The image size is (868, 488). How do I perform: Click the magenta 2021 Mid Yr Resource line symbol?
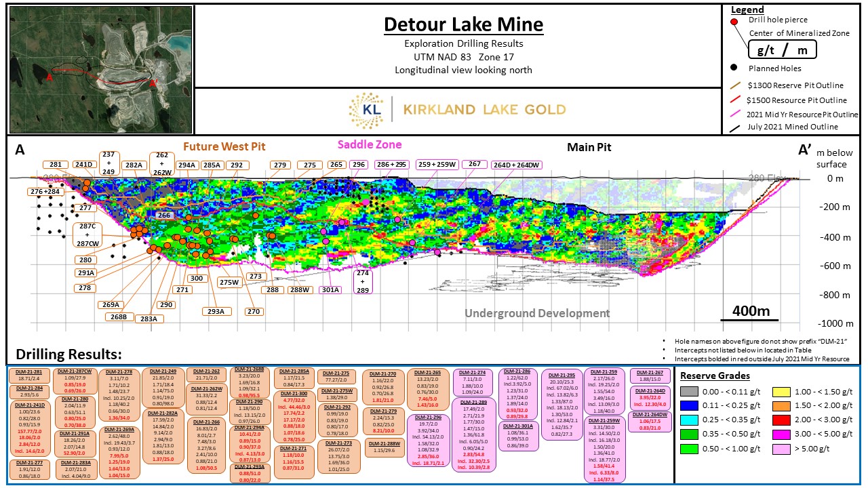point(734,114)
